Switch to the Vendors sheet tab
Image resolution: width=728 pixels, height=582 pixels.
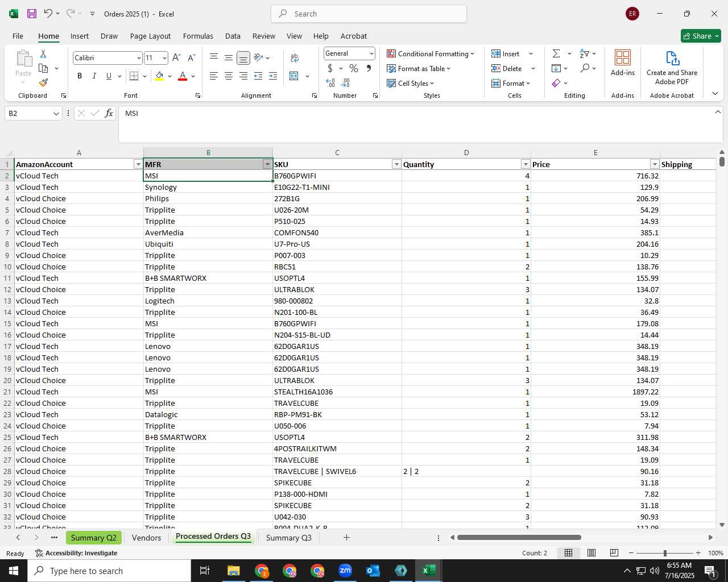click(x=146, y=538)
